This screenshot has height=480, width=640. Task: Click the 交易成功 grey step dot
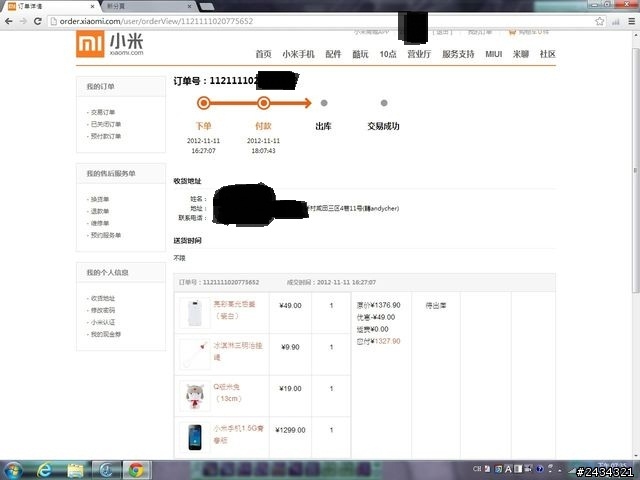click(384, 103)
